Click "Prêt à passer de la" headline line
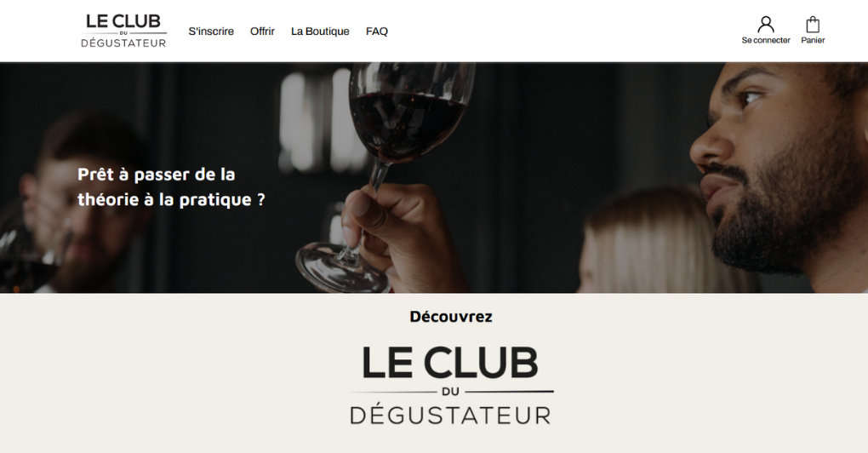 click(x=157, y=175)
